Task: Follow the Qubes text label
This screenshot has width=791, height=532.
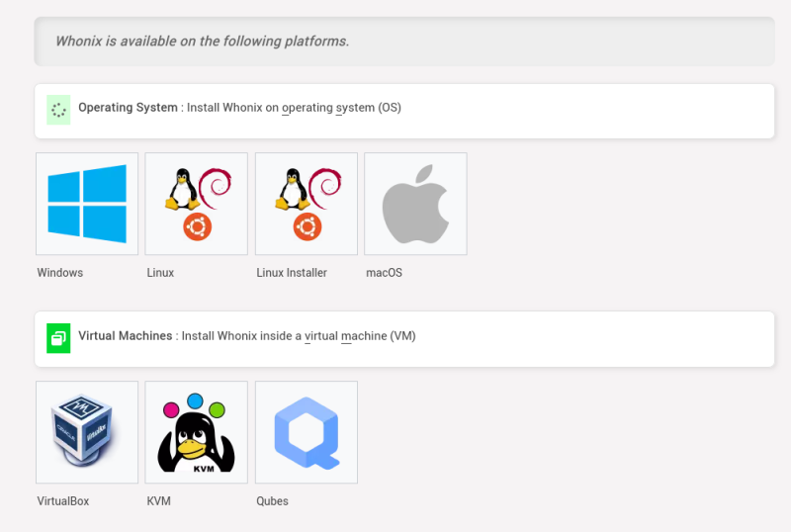Action: [x=273, y=501]
